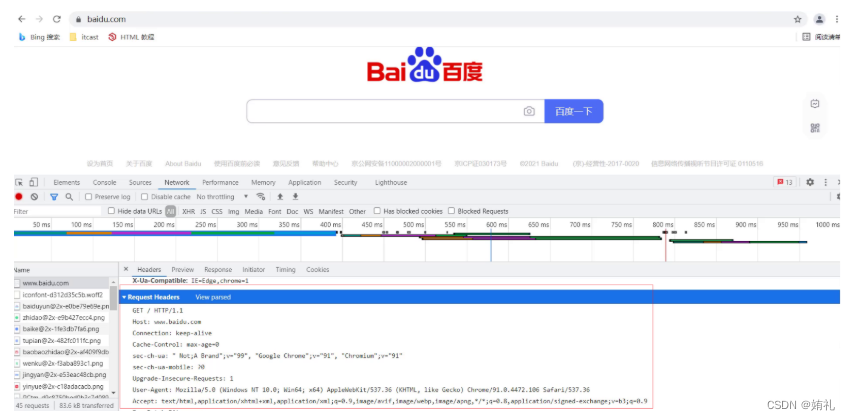Open the Cookies tab of request details

click(318, 269)
